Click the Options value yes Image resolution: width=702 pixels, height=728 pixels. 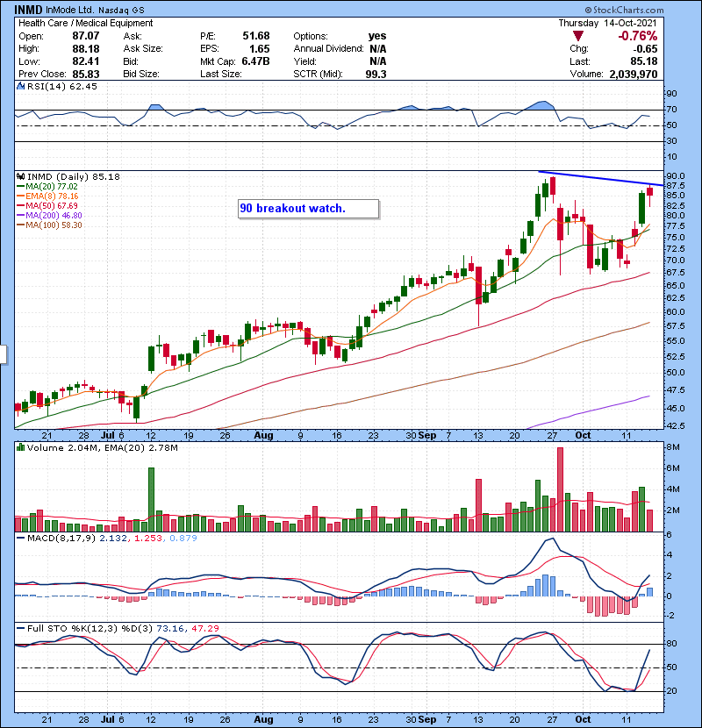(x=377, y=36)
